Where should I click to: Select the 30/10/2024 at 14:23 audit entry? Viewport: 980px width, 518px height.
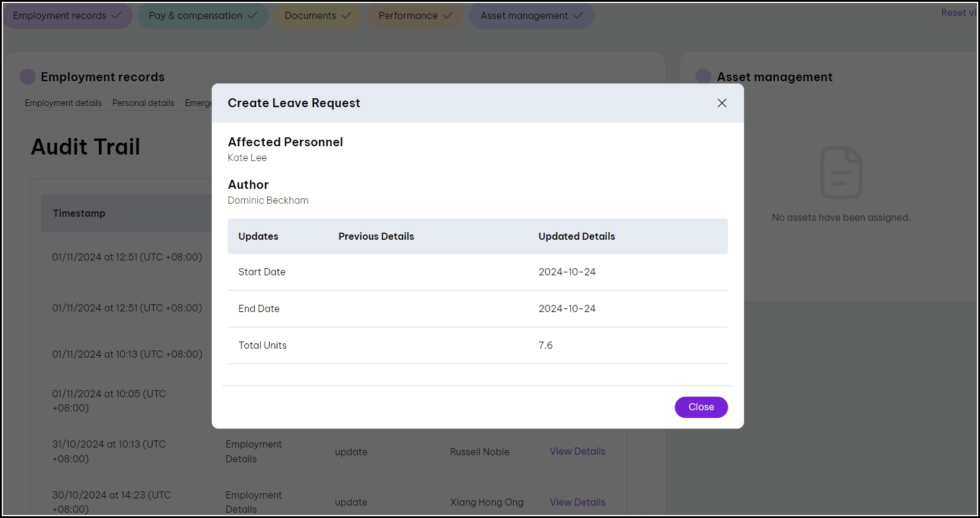(x=111, y=501)
